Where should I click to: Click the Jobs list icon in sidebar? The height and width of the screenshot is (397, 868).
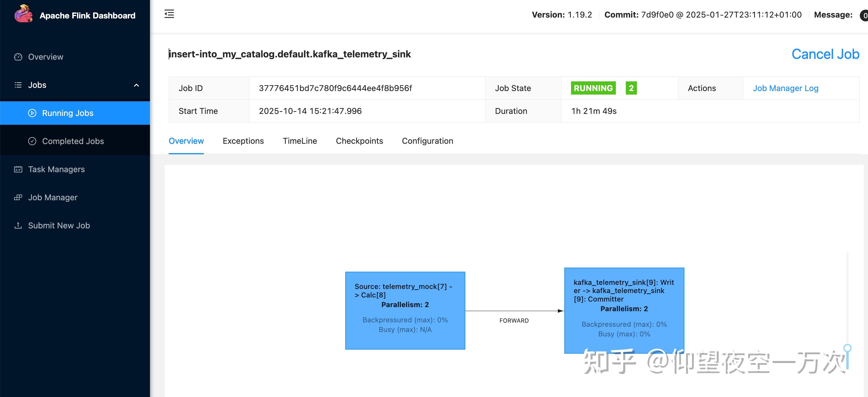coord(18,85)
